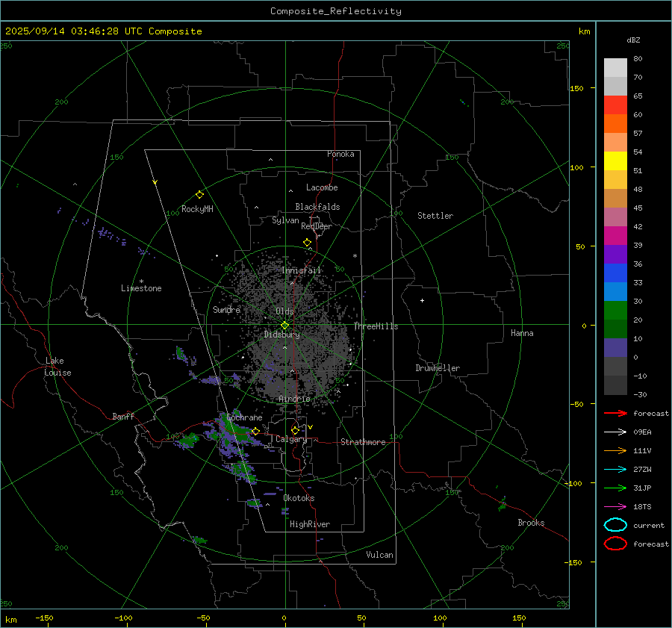The width and height of the screenshot is (672, 628).
Task: Click the RockyMH label
Action: 197,209
